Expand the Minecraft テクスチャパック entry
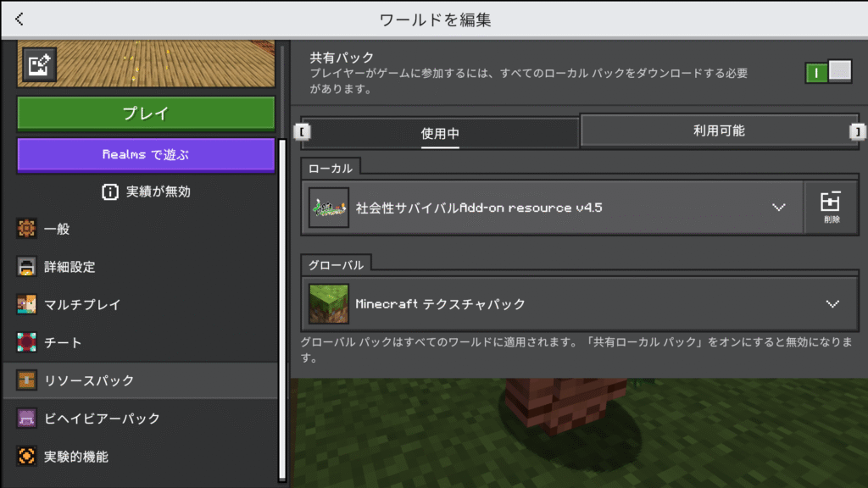 [x=832, y=303]
